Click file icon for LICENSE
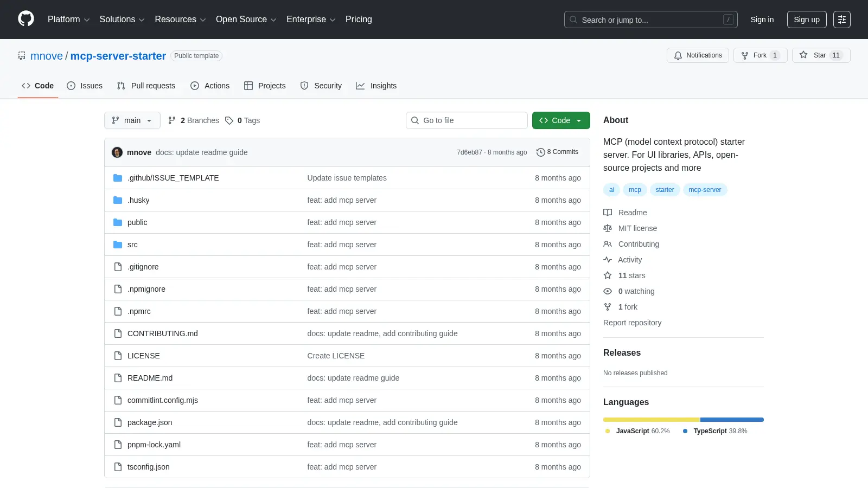The height and width of the screenshot is (488, 868). pos(118,356)
